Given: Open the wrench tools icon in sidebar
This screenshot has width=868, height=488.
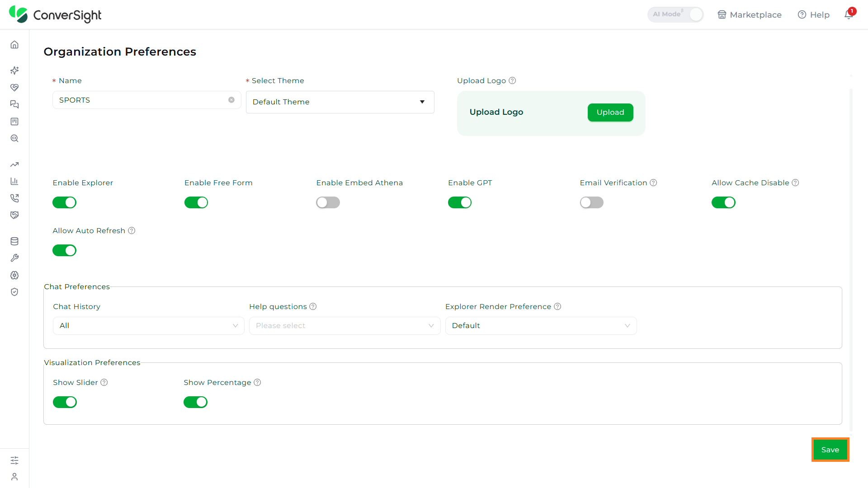Looking at the screenshot, I should pyautogui.click(x=14, y=258).
